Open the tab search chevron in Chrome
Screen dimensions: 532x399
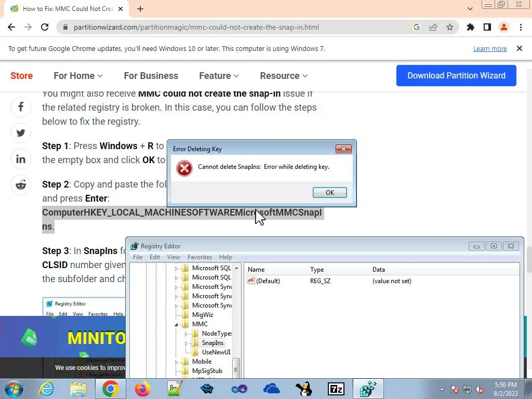(470, 9)
